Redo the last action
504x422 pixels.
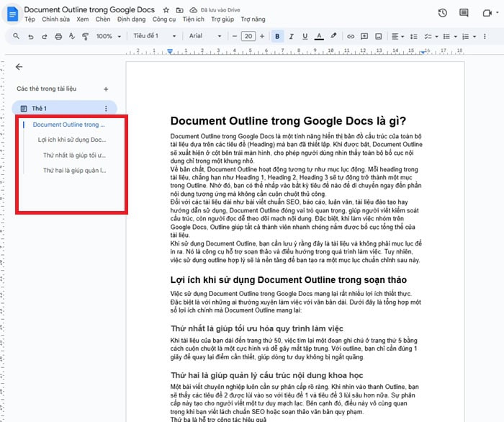click(45, 37)
